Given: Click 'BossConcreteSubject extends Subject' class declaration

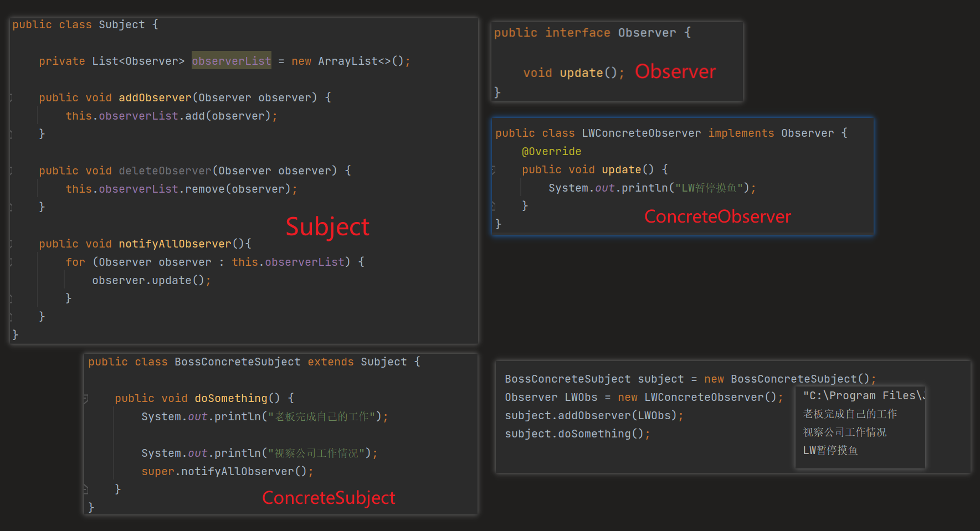Looking at the screenshot, I should coord(291,362).
